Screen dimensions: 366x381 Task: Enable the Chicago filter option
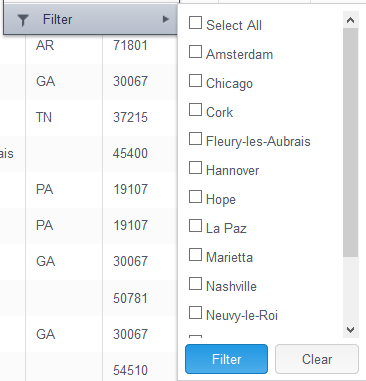click(x=195, y=81)
